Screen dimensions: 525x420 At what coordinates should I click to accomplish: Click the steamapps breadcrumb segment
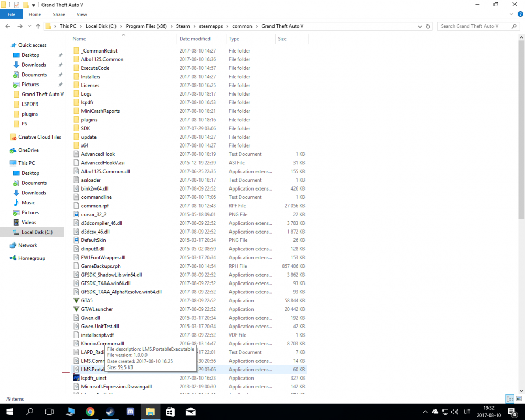point(211,26)
